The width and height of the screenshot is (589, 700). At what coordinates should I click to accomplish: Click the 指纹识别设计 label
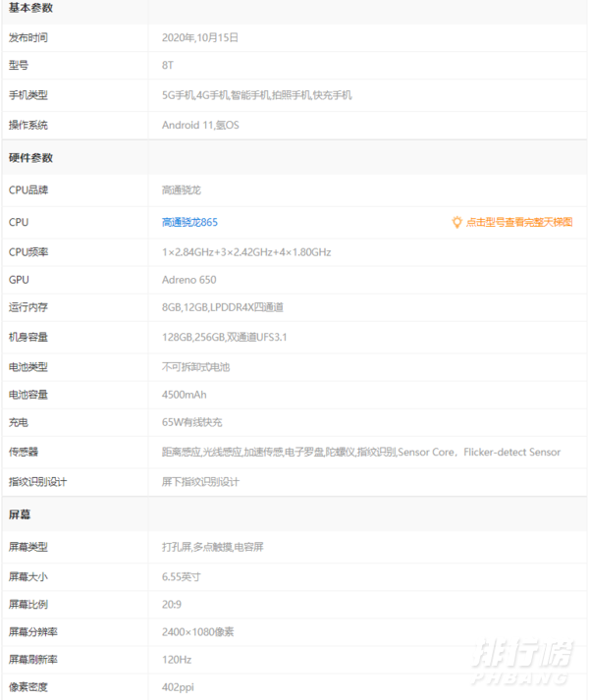[38, 482]
